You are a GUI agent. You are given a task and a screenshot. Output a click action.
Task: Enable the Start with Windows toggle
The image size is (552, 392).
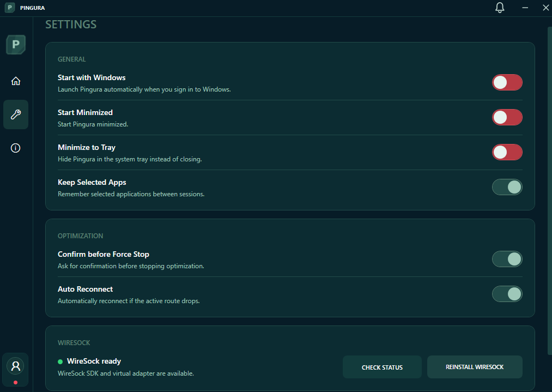[x=507, y=82]
